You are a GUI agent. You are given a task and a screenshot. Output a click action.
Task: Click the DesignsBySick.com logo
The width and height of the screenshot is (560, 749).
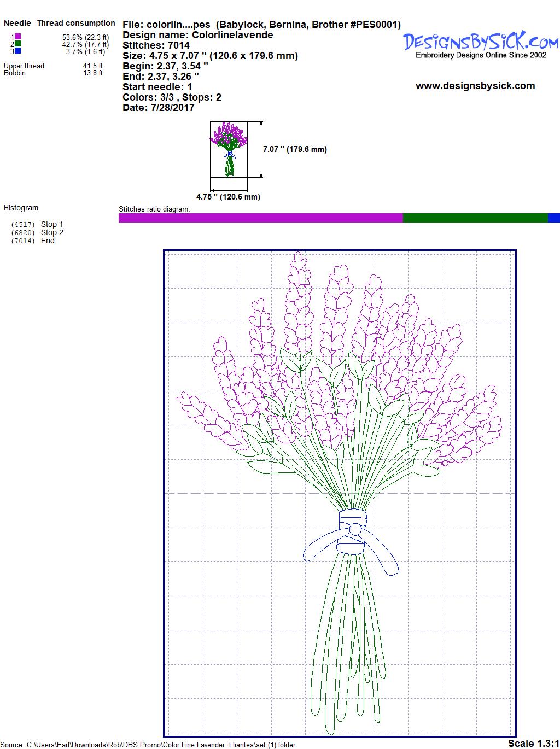481,43
